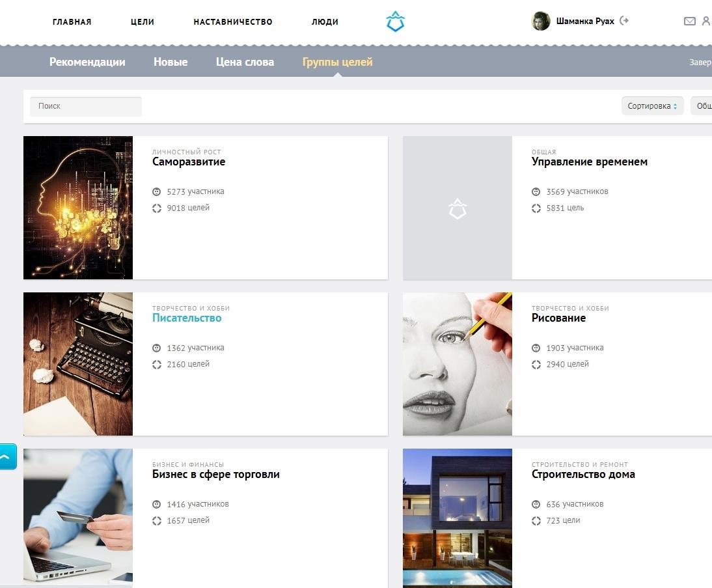The width and height of the screenshot is (712, 588).
Task: Click the glowing head Саморазвитие thumbnail
Action: pos(78,208)
